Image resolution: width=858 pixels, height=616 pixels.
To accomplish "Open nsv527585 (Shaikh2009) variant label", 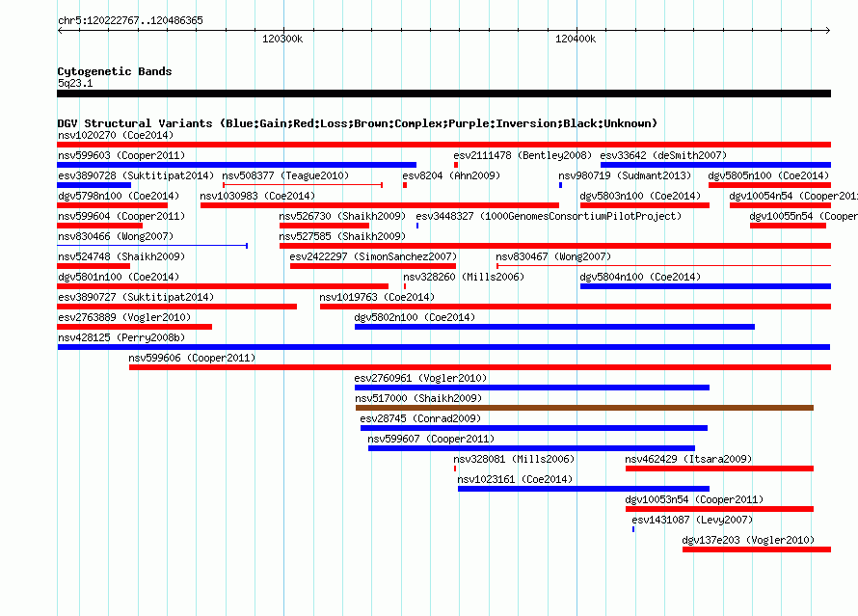I will pyautogui.click(x=342, y=236).
